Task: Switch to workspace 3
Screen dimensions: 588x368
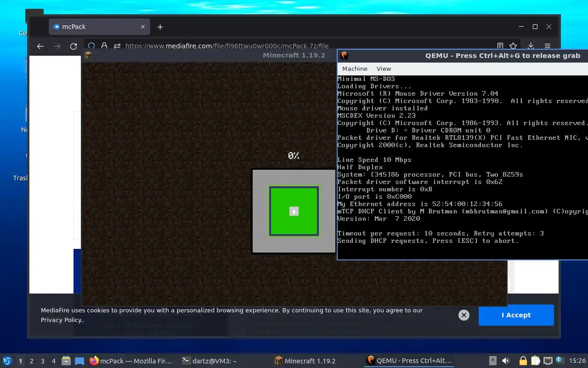Action: pyautogui.click(x=43, y=361)
